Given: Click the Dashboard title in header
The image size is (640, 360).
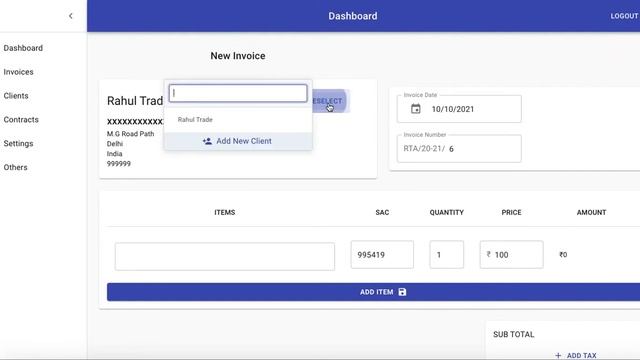Looking at the screenshot, I should pyautogui.click(x=353, y=16).
